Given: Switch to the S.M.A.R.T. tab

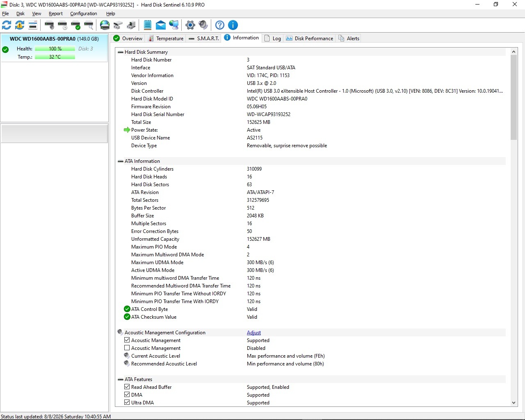Looking at the screenshot, I should (x=204, y=39).
